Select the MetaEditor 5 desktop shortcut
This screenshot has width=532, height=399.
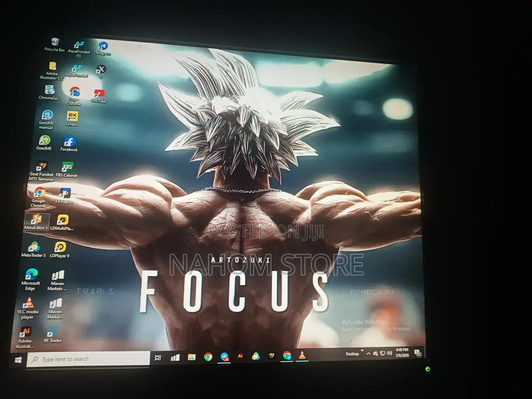coord(37,222)
